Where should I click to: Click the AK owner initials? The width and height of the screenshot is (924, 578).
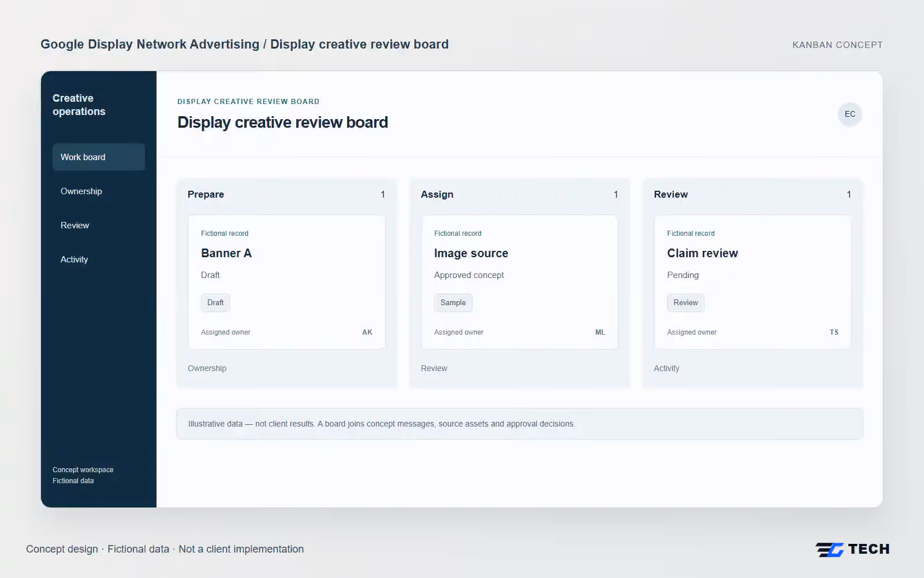coord(367,332)
